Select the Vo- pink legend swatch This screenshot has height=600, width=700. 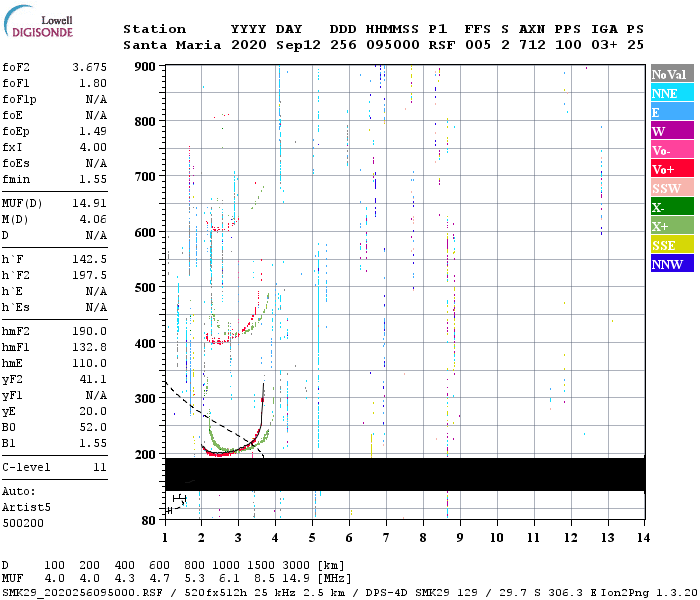tap(672, 150)
